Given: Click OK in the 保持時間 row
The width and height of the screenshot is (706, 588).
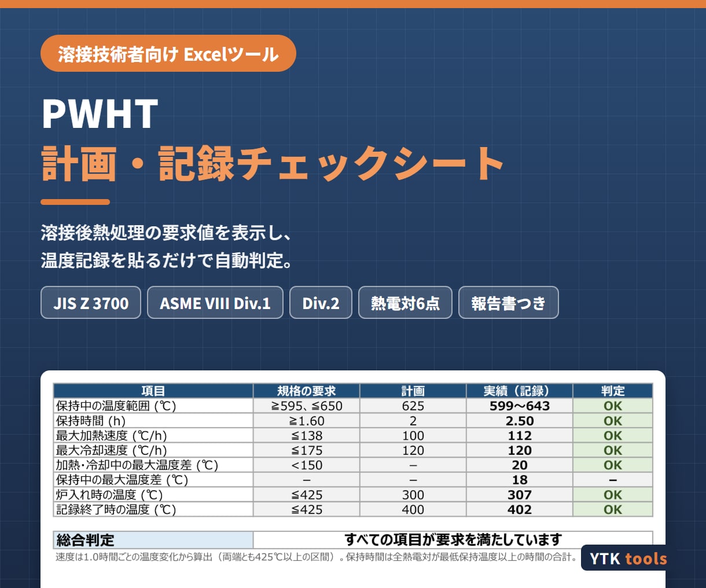Looking at the screenshot, I should click(613, 421).
